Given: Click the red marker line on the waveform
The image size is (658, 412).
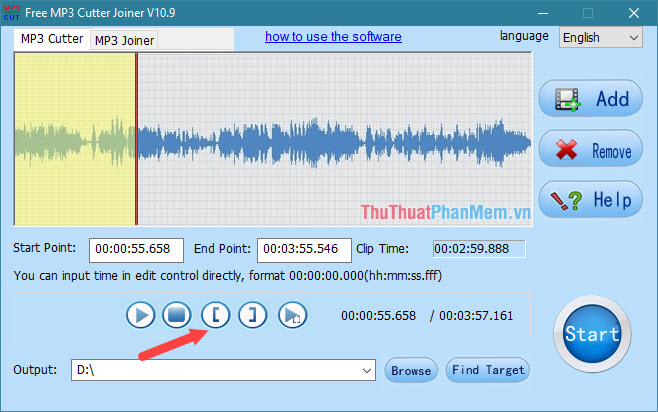Looking at the screenshot, I should [x=136, y=140].
